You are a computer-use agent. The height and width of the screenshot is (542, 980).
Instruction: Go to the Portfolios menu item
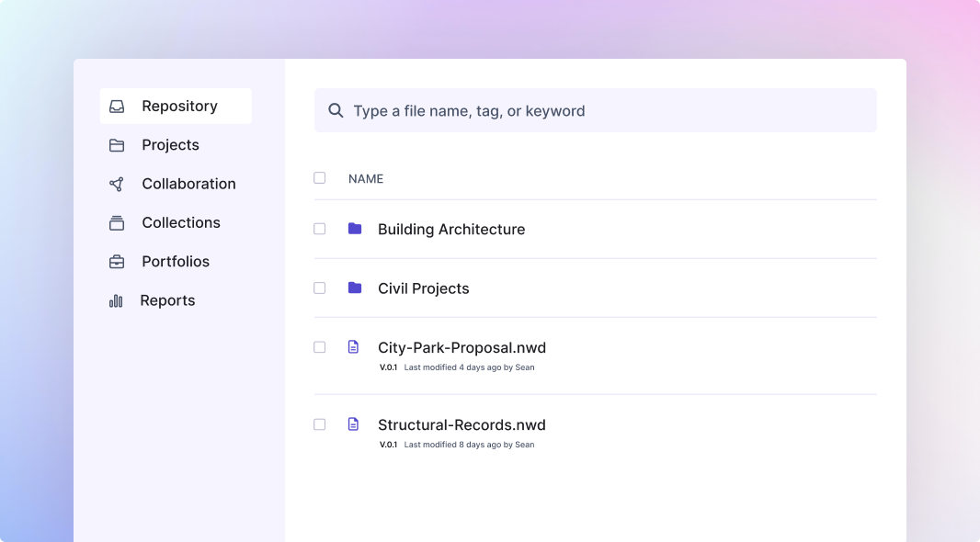click(176, 262)
